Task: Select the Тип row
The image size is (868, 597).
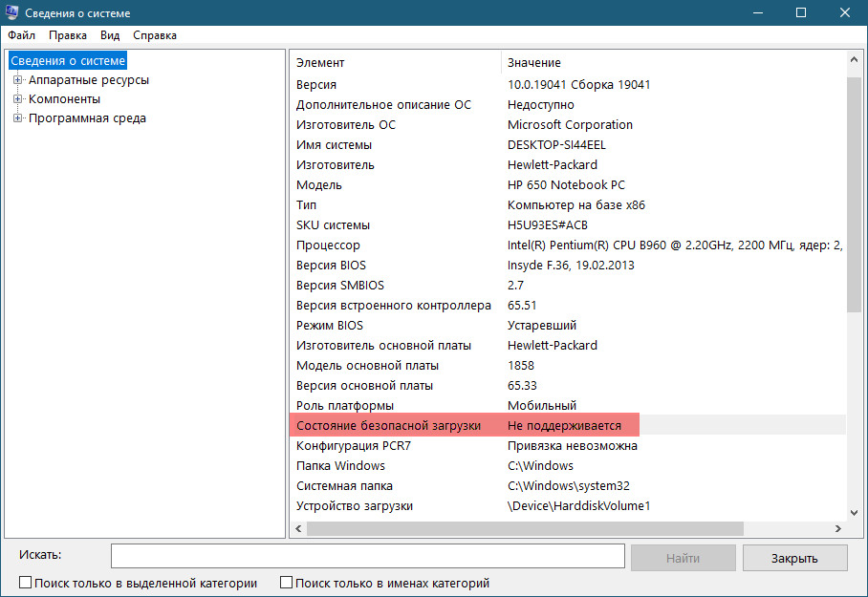Action: click(568, 204)
